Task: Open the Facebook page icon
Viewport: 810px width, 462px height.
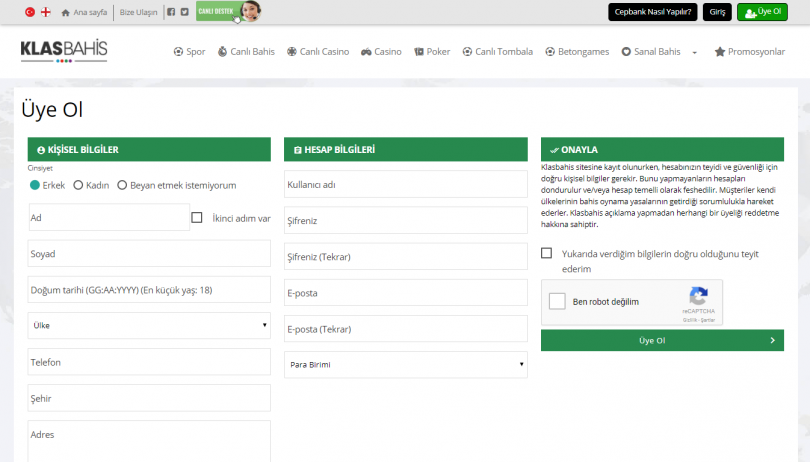Action: 171,12
